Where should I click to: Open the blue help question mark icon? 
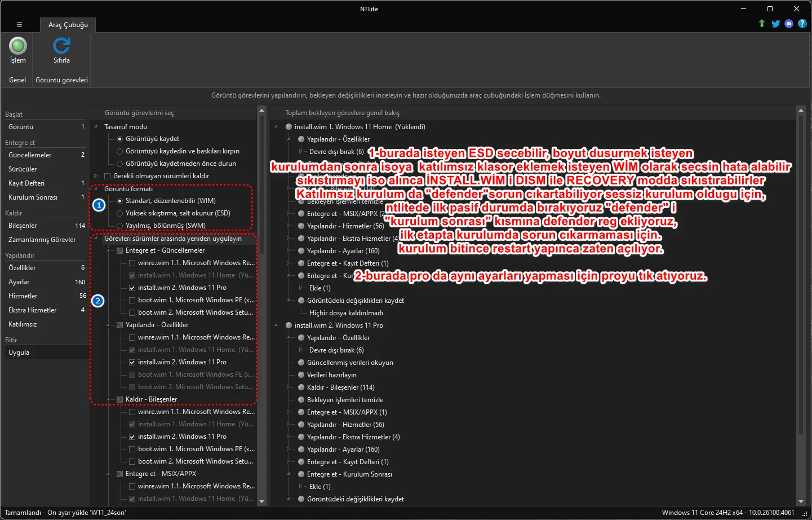pos(802,24)
